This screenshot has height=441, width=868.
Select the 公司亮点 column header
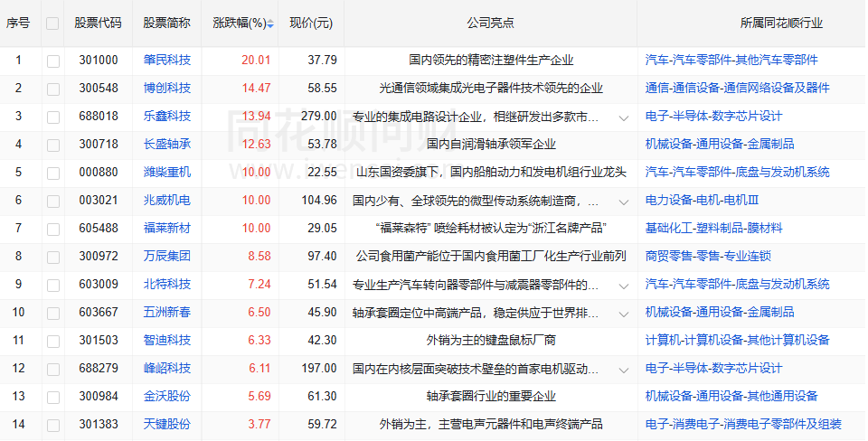click(x=490, y=23)
